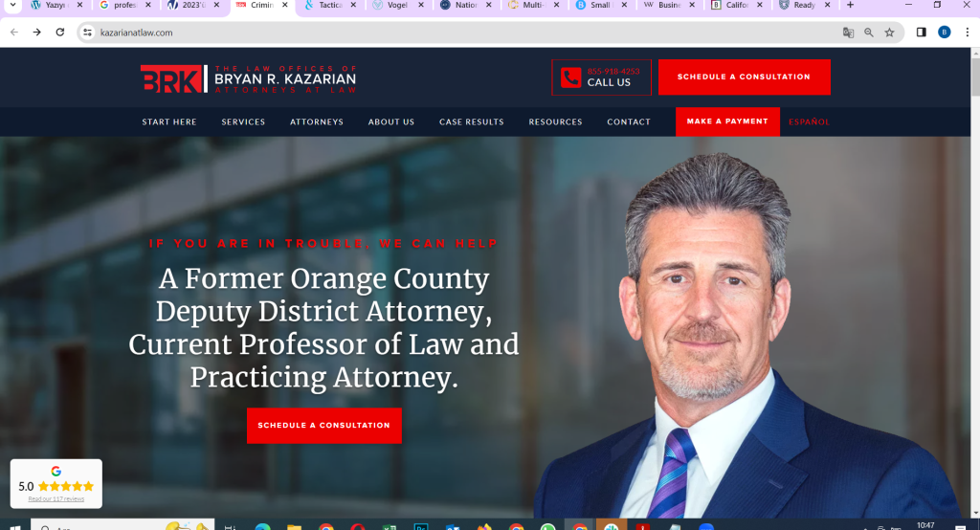Open a new tab with plus button
980x530 pixels.
point(850,5)
